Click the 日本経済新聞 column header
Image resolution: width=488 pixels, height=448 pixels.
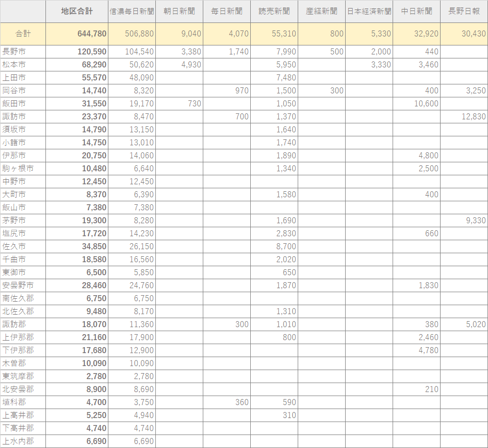tap(369, 11)
